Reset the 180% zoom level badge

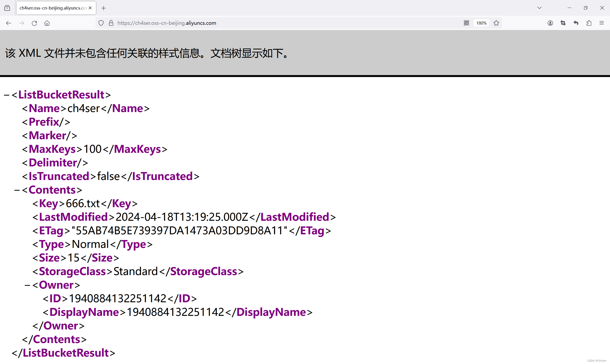(x=481, y=23)
